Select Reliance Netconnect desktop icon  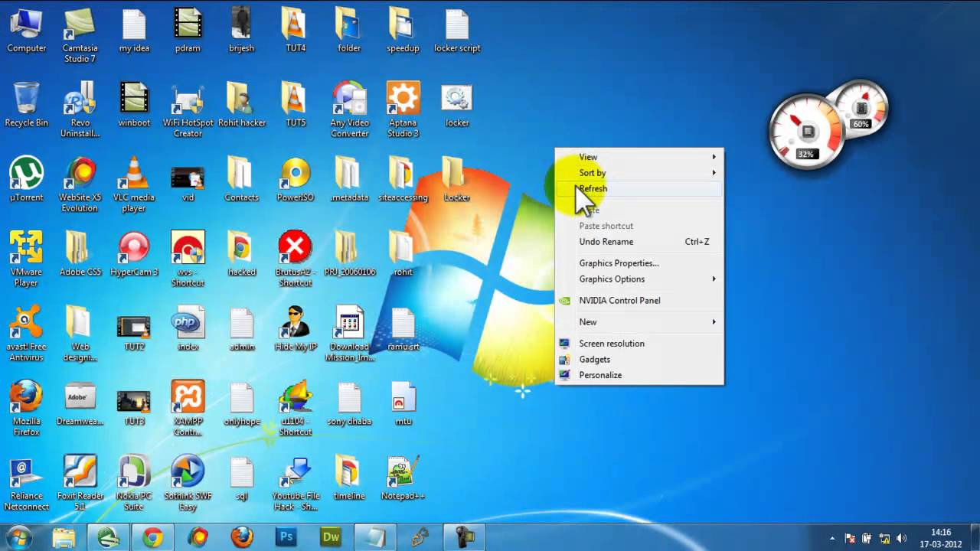click(26, 484)
